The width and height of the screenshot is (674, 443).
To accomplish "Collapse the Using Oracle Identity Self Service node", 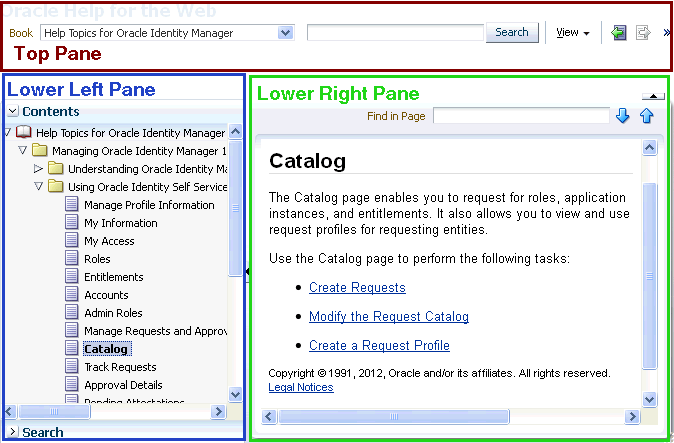I will tap(39, 186).
